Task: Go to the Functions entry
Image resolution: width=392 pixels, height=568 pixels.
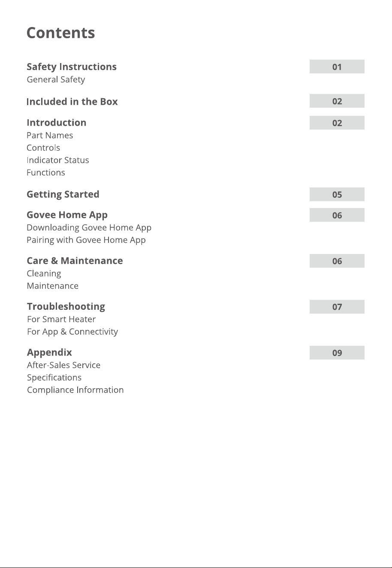Action: (46, 172)
